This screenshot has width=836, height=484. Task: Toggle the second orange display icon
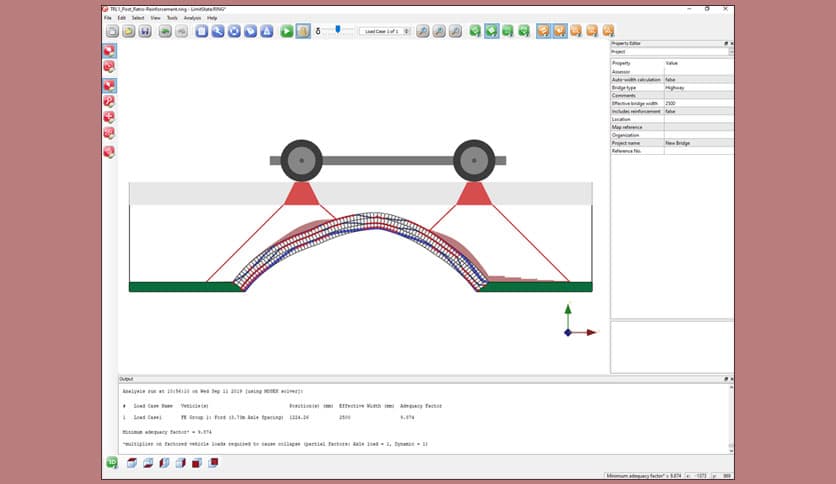pyautogui.click(x=560, y=31)
